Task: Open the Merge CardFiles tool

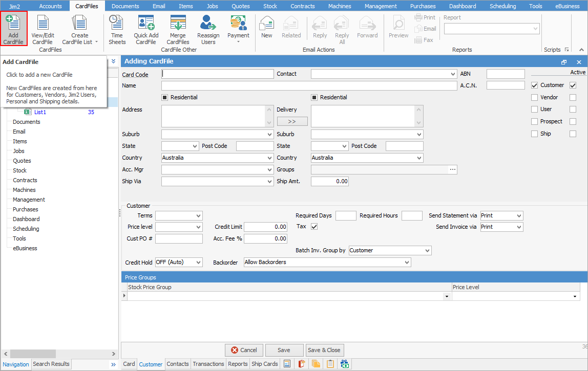Action: 178,28
